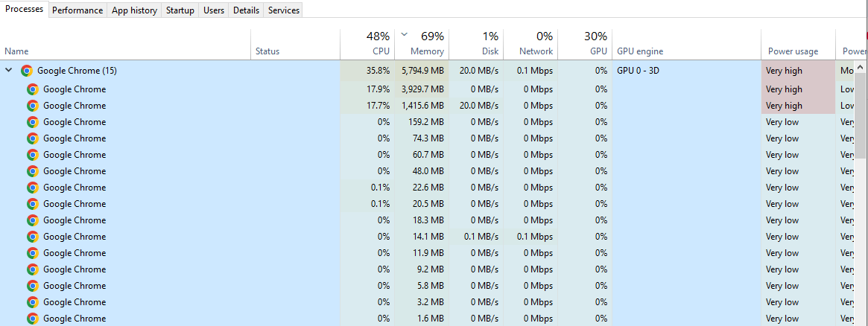
Task: Sort by the Power usage column header
Action: tap(798, 44)
